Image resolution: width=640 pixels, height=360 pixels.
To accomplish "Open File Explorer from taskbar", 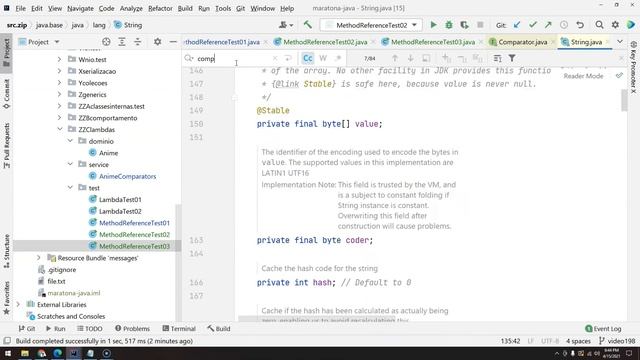I will click(25, 353).
